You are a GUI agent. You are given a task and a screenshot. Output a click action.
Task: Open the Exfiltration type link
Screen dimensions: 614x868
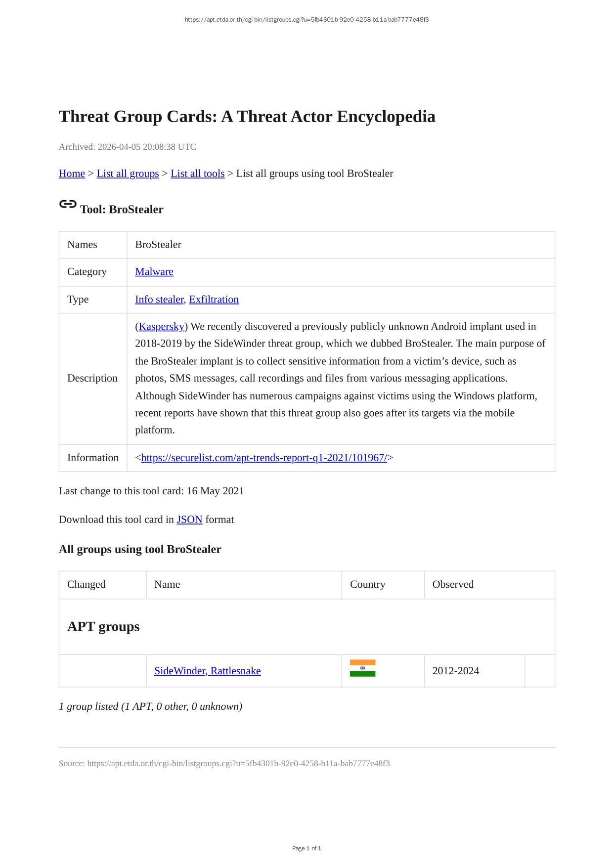[214, 300]
